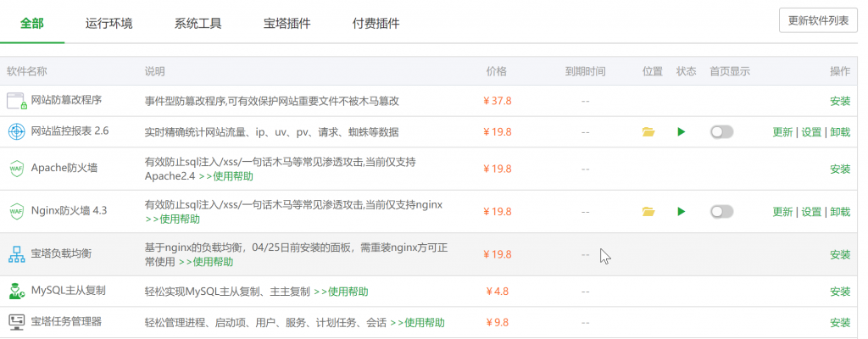Install 网站防篡改程序
The image size is (868, 339).
[x=840, y=102]
